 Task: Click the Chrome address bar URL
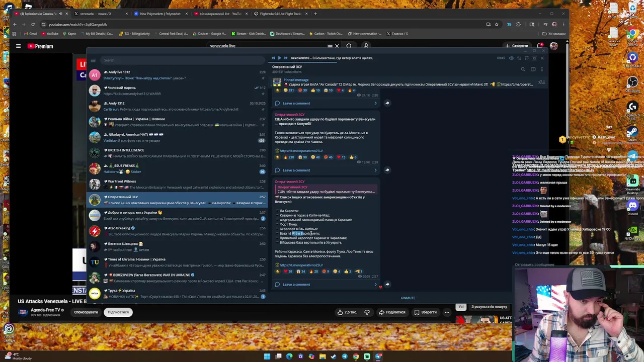coord(78,24)
